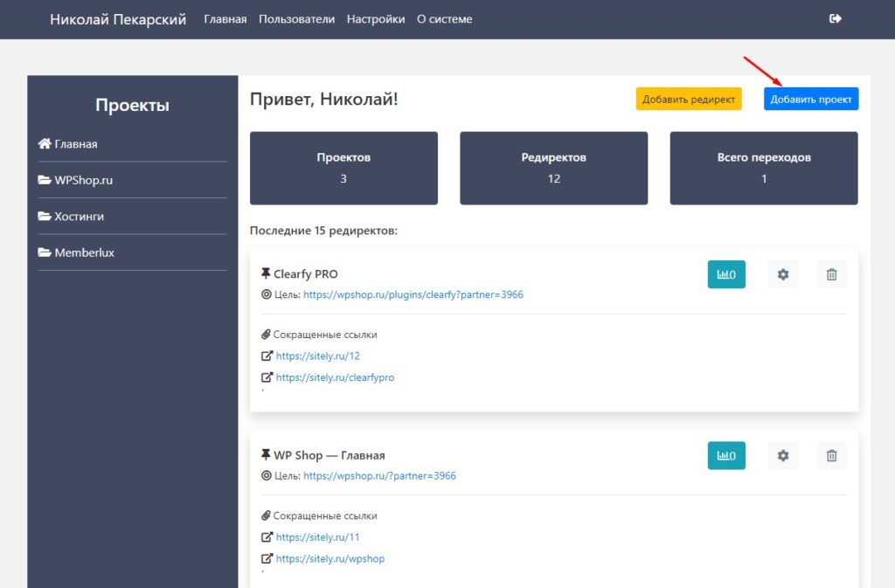Click gear icon for WP Shop — Главная

pos(782,455)
